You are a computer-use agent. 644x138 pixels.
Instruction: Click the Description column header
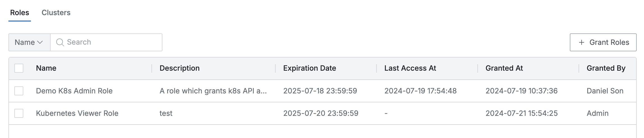click(x=180, y=68)
